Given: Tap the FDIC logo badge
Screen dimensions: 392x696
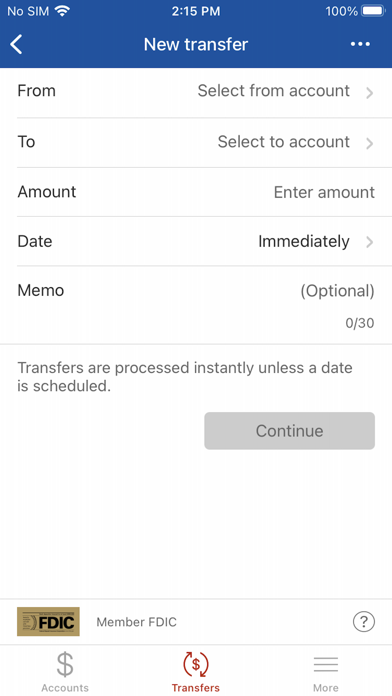Looking at the screenshot, I should [48, 621].
